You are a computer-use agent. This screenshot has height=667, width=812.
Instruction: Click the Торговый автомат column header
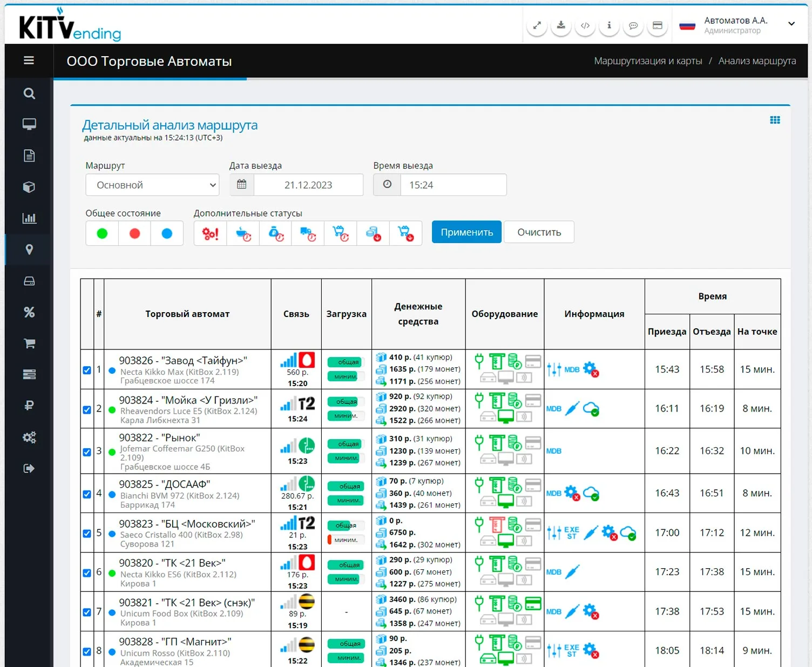(x=187, y=314)
